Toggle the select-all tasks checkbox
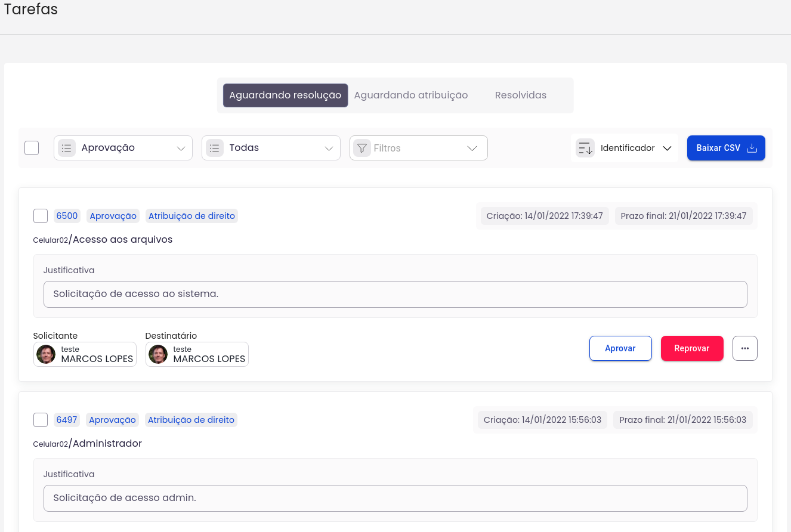This screenshot has height=532, width=791. 32,148
